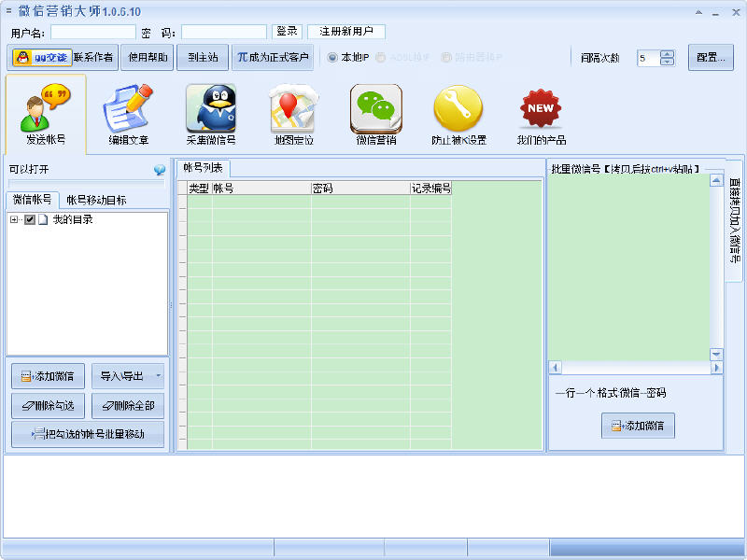Image resolution: width=747 pixels, height=560 pixels.
Task: Select the ADSL拨号 radio button
Action: point(380,58)
